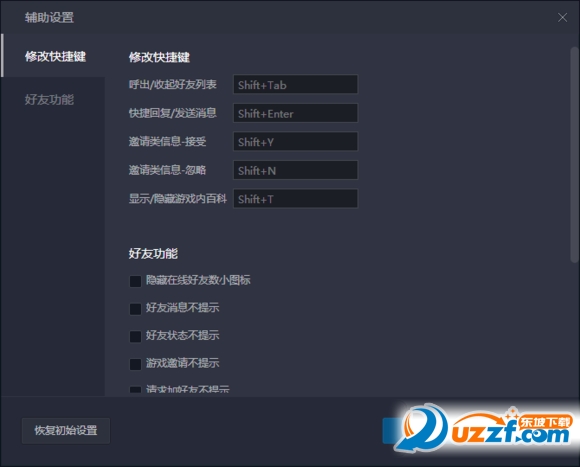This screenshot has height=467, width=580.
Task: Close the 辅助设置 dialog window
Action: (x=562, y=17)
